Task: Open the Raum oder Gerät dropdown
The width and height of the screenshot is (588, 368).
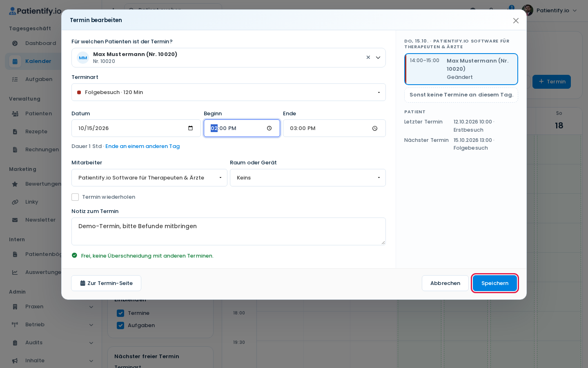Action: pos(308,178)
